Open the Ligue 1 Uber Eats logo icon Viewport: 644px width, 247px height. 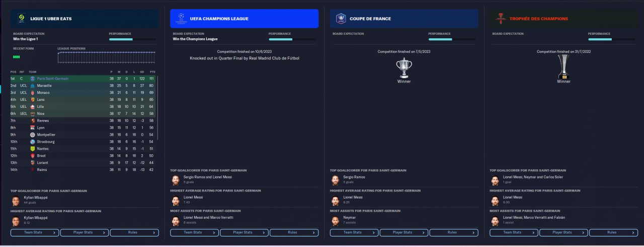[x=21, y=19]
